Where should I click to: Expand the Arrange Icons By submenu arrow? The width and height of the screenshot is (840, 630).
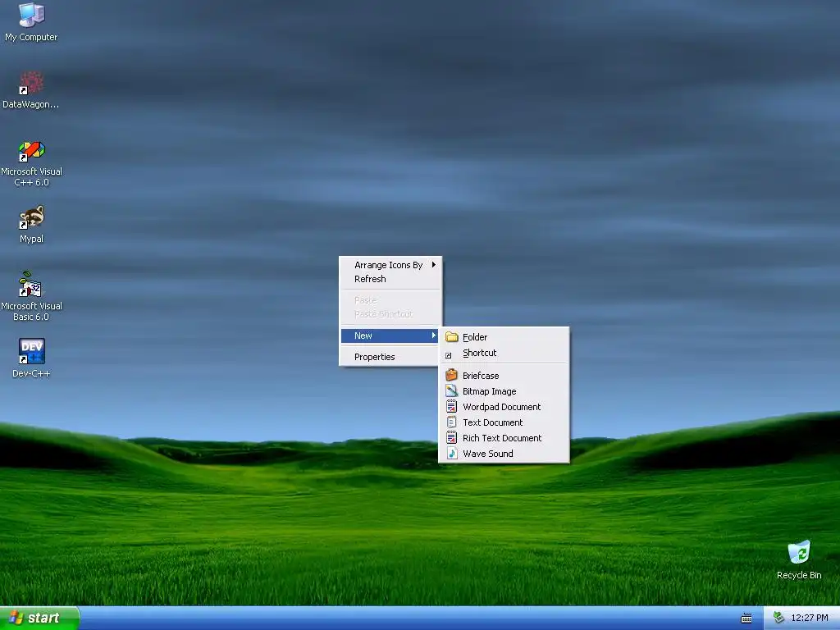click(x=433, y=265)
